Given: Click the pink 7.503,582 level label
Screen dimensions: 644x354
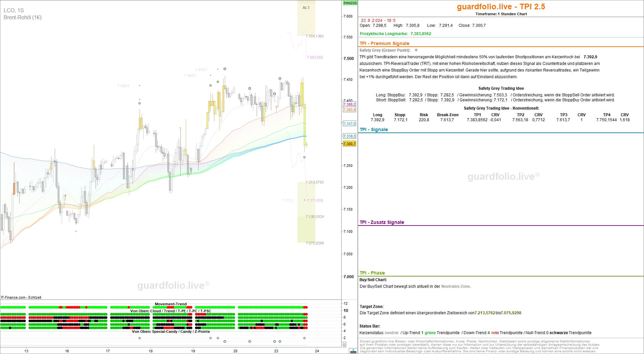Looking at the screenshot, I should [x=315, y=57].
